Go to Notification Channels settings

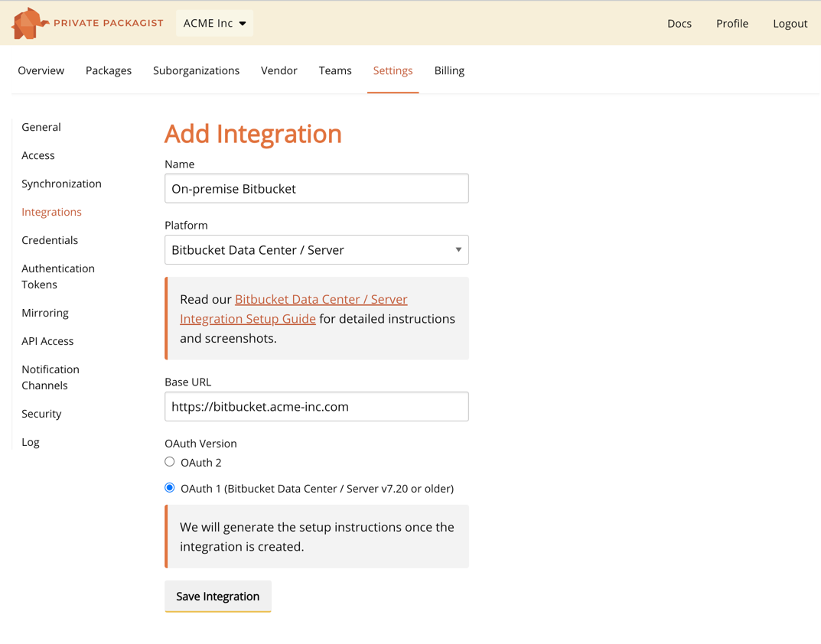pyautogui.click(x=50, y=377)
